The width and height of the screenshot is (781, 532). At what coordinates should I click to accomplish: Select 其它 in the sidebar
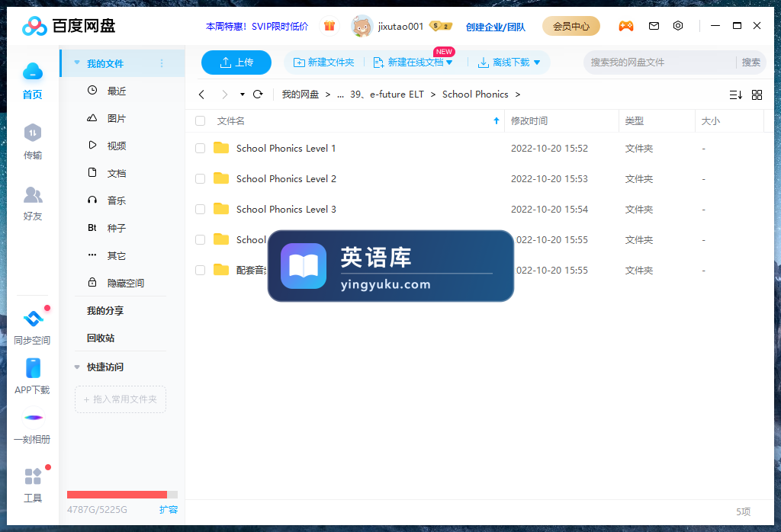pyautogui.click(x=117, y=256)
